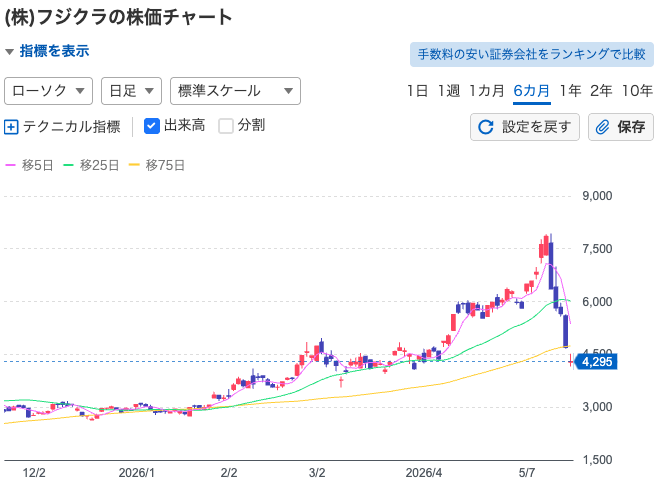Click the 保存 save button
Screen dimensions: 665x482
pos(620,127)
